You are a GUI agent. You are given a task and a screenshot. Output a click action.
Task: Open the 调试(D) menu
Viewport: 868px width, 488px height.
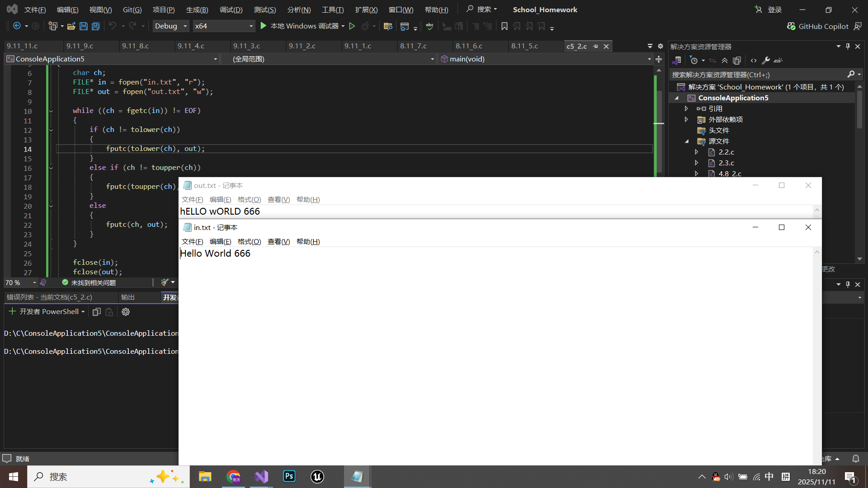point(231,9)
